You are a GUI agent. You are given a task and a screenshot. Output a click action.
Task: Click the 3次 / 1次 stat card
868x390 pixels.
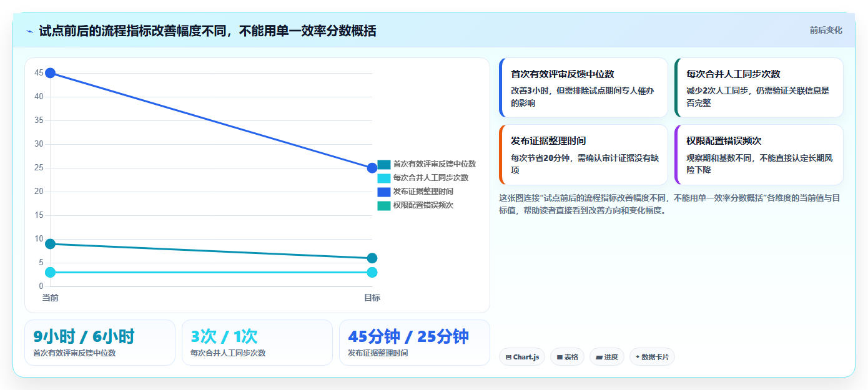click(x=257, y=343)
